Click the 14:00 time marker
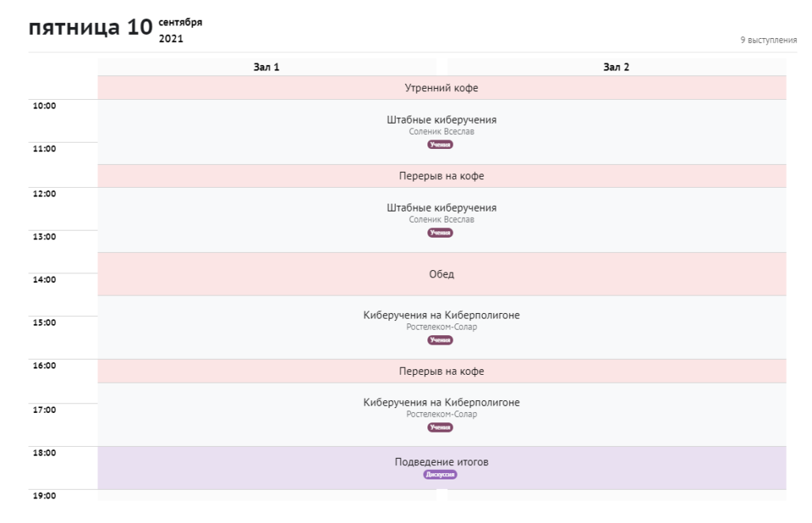The height and width of the screenshot is (523, 812). coord(44,280)
